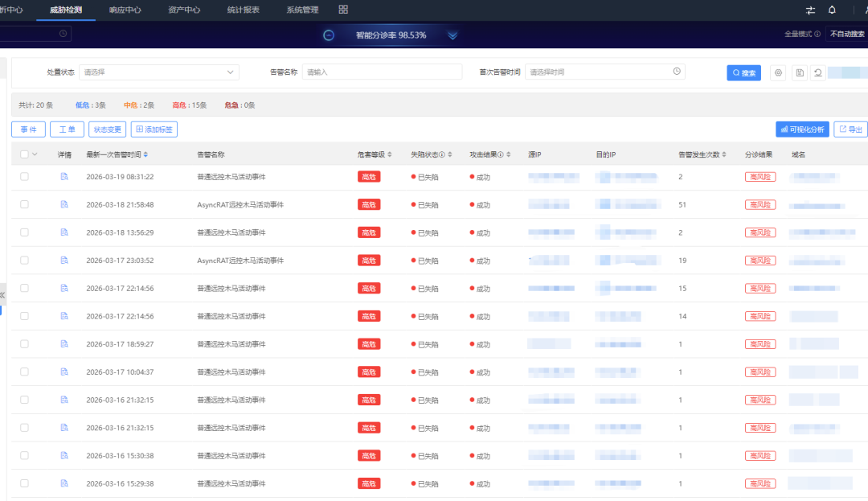
Task: Open detail icon for 2026-03-19 08:31:22 alert
Action: (x=64, y=176)
